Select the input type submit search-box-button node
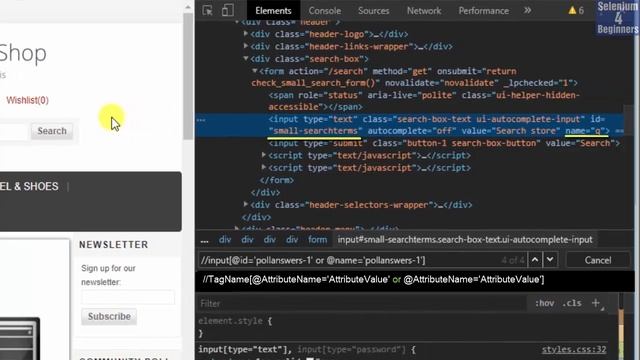The height and width of the screenshot is (360, 640). [444, 143]
